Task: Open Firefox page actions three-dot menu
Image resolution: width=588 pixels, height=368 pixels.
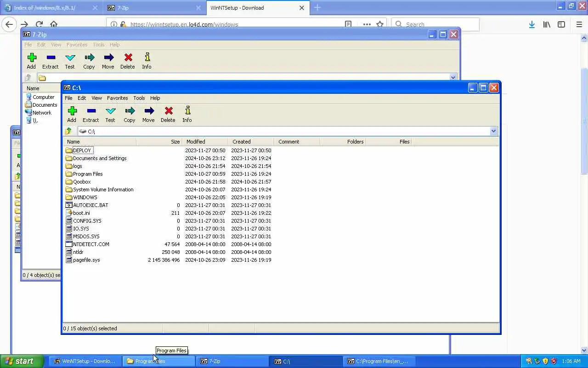Action: tap(367, 24)
